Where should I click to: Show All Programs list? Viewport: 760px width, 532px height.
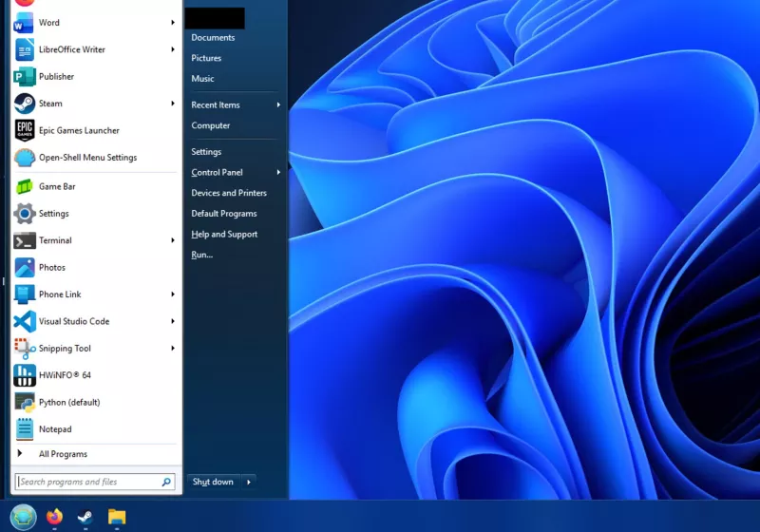pyautogui.click(x=63, y=454)
